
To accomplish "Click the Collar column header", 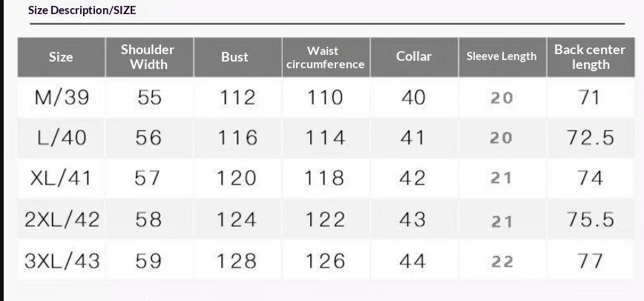I will tap(413, 57).
